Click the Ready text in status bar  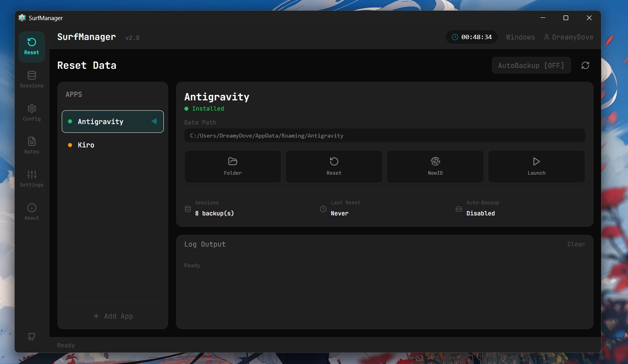pyautogui.click(x=66, y=345)
